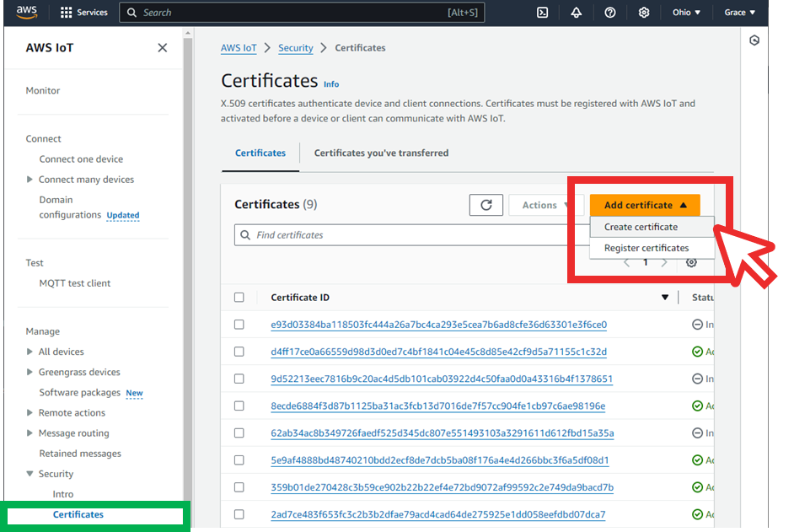Collapse the Security section
The width and height of the screenshot is (794, 532).
point(30,474)
